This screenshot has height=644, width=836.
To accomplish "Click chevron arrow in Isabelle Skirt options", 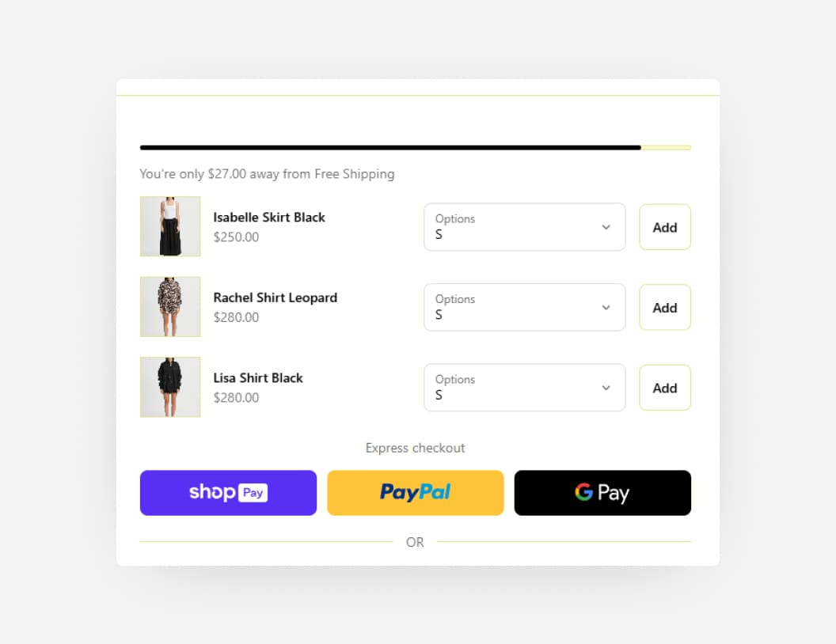I will point(606,227).
